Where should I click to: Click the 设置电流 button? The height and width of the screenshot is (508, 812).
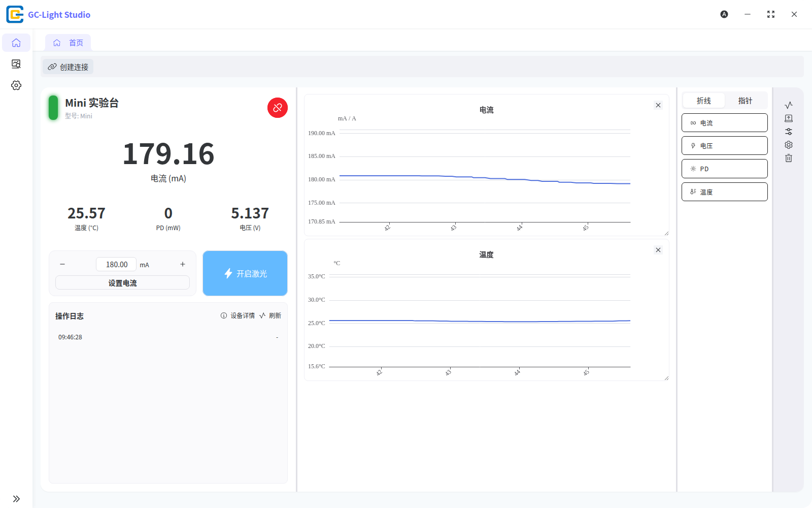pyautogui.click(x=122, y=283)
